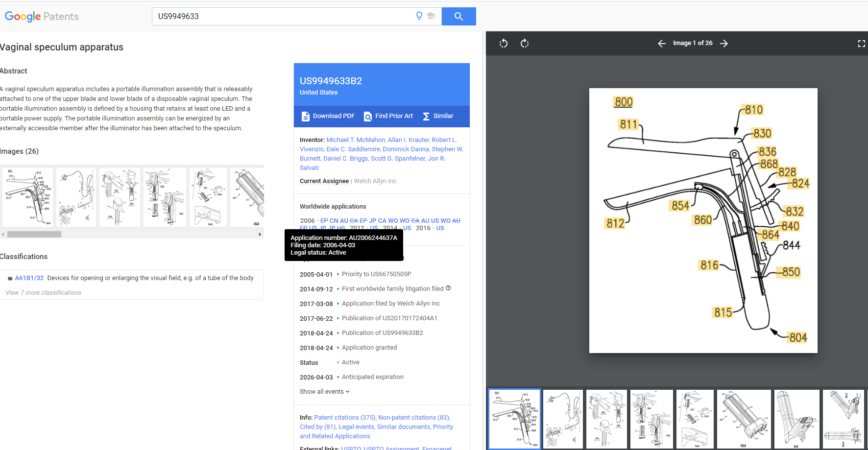Open A61B1/32 classification link
Screen dimensions: 868x450
tap(29, 278)
